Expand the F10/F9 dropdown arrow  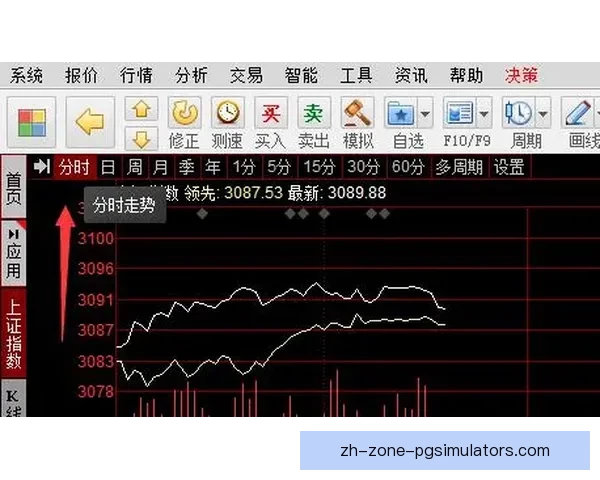pos(484,113)
